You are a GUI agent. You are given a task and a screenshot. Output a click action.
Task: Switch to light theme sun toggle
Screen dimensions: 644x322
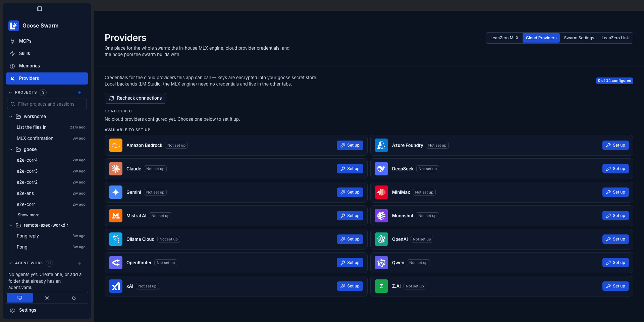47,298
